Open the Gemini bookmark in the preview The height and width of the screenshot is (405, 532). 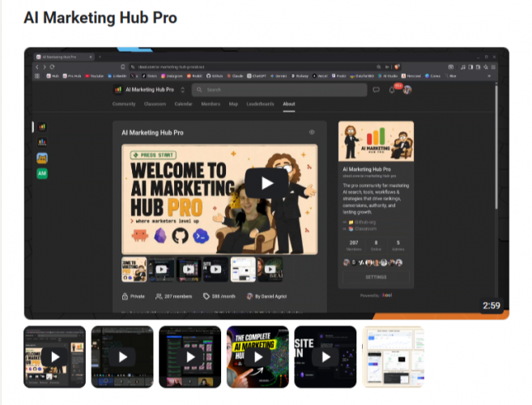[x=279, y=76]
